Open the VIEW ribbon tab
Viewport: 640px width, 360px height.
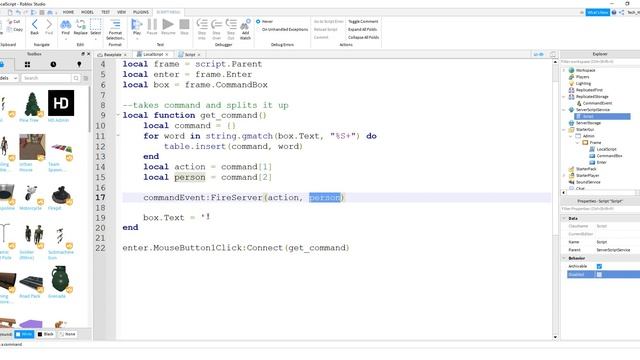(x=122, y=12)
